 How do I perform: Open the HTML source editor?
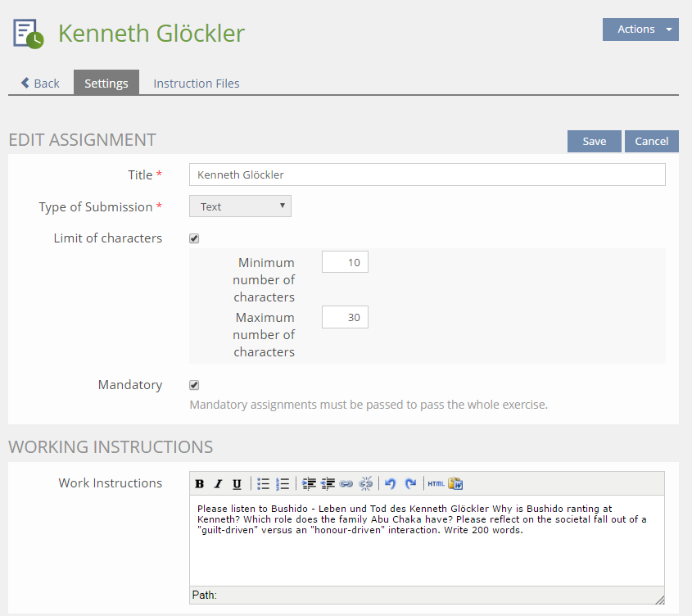(436, 483)
